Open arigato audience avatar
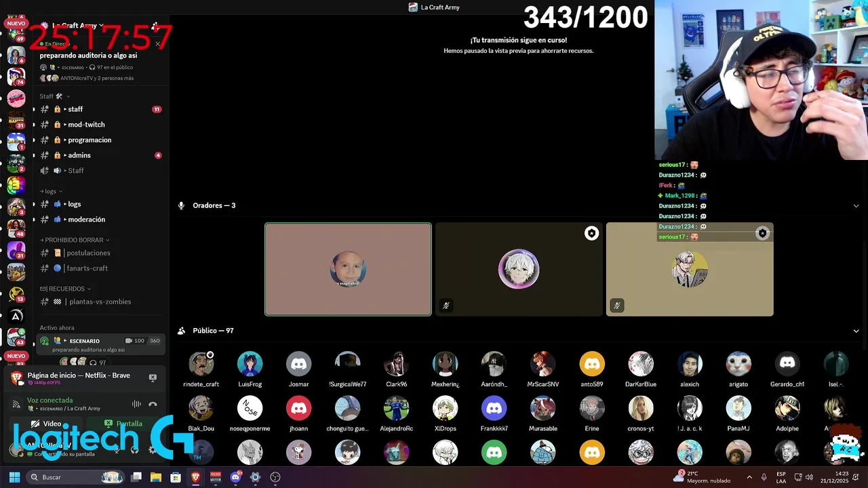The image size is (868, 488). tap(738, 364)
